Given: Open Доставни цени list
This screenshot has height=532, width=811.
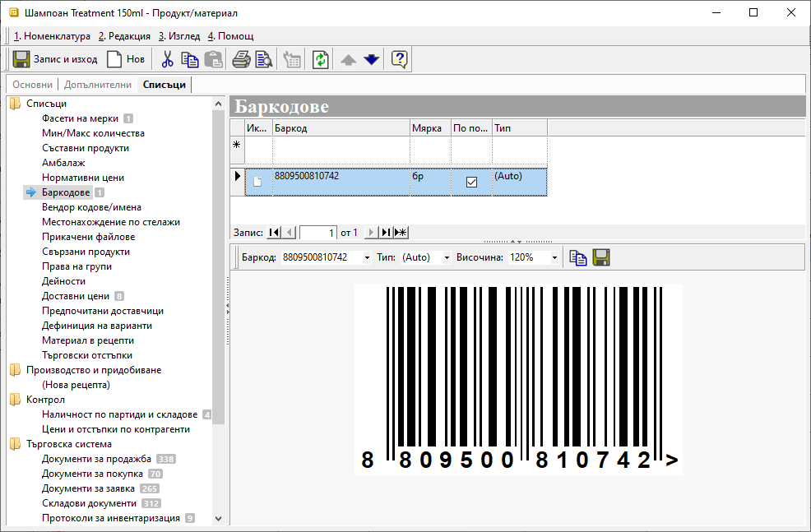Looking at the screenshot, I should 76,296.
